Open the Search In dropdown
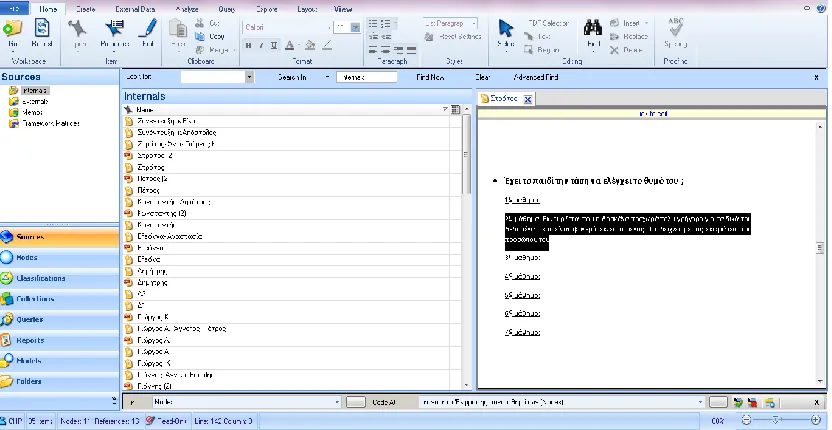 [x=327, y=78]
